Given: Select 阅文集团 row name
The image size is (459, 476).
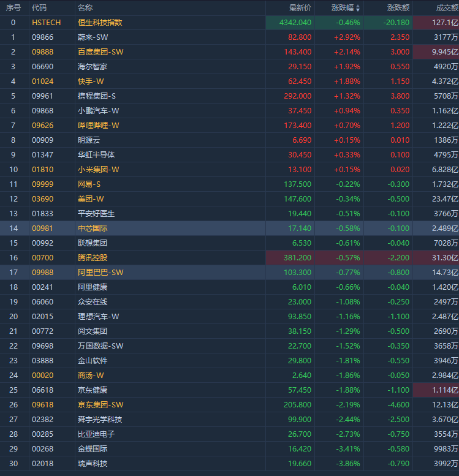Looking at the screenshot, I should coord(93,331).
